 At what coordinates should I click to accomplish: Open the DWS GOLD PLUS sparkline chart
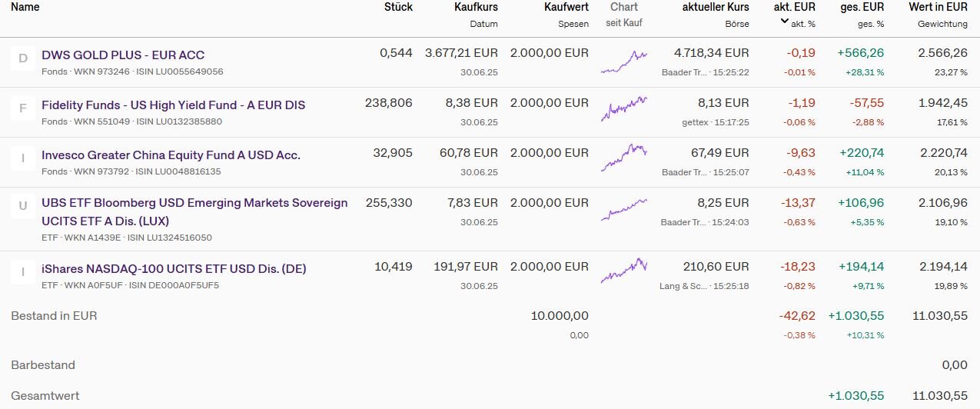pyautogui.click(x=624, y=62)
